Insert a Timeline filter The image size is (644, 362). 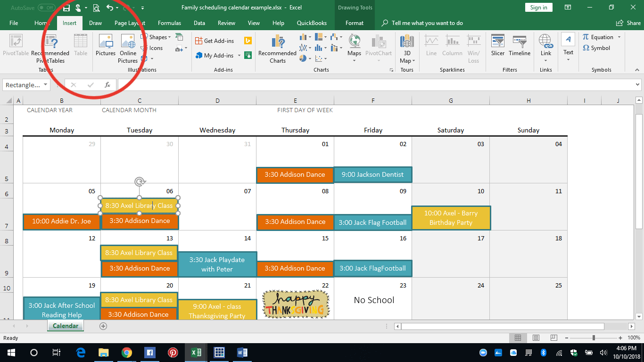click(520, 46)
